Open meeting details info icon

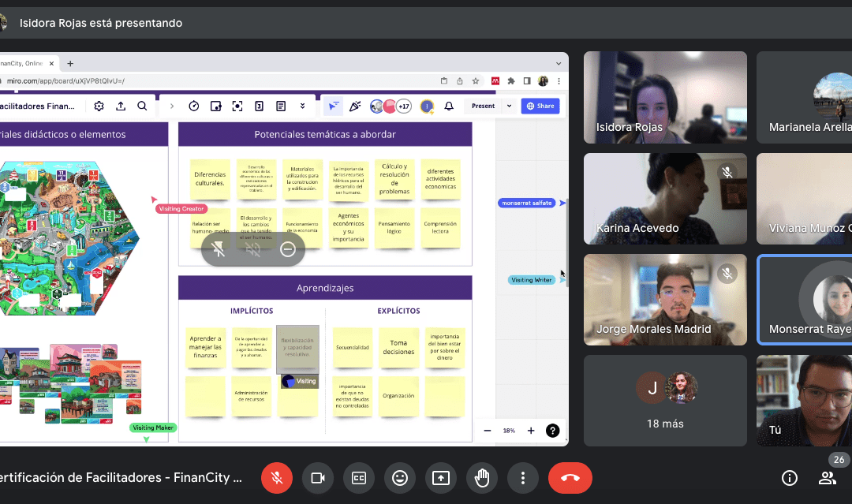click(x=790, y=478)
